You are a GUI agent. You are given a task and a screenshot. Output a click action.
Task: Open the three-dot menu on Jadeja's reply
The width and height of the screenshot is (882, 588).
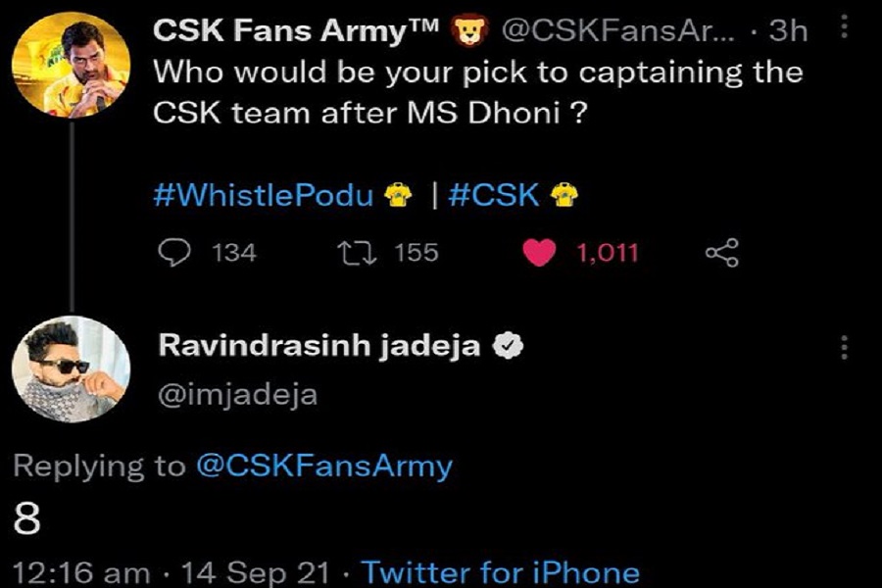pos(844,347)
